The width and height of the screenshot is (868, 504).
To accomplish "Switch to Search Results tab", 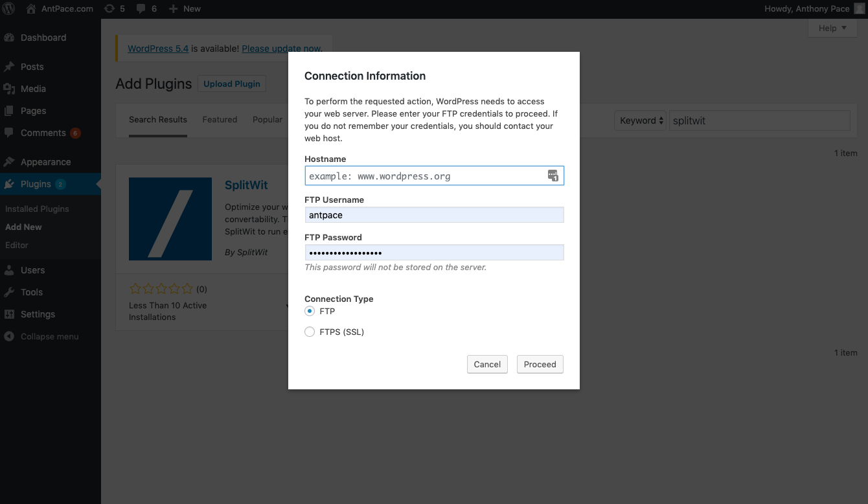I will (158, 120).
